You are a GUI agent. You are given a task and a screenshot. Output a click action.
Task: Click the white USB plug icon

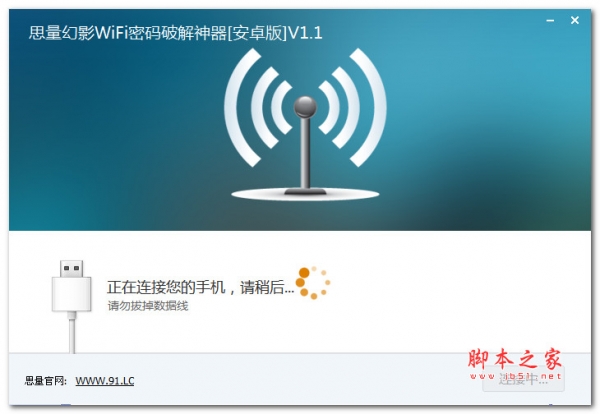pyautogui.click(x=72, y=285)
